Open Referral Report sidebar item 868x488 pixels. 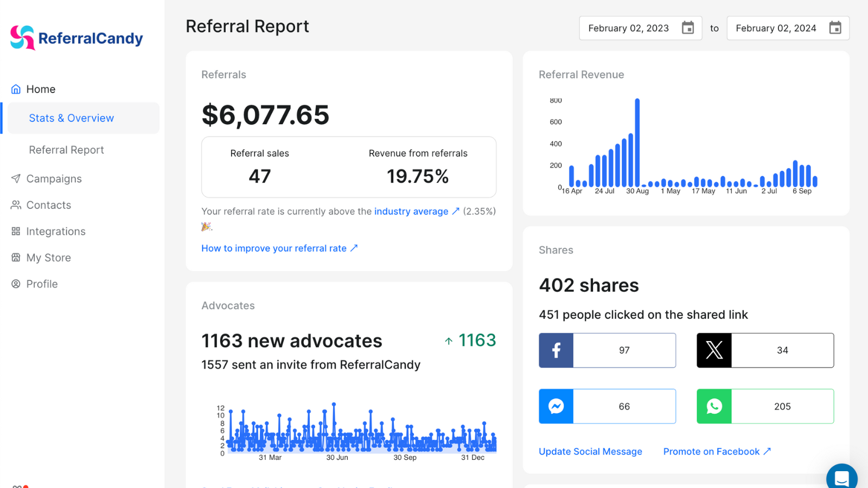(66, 150)
